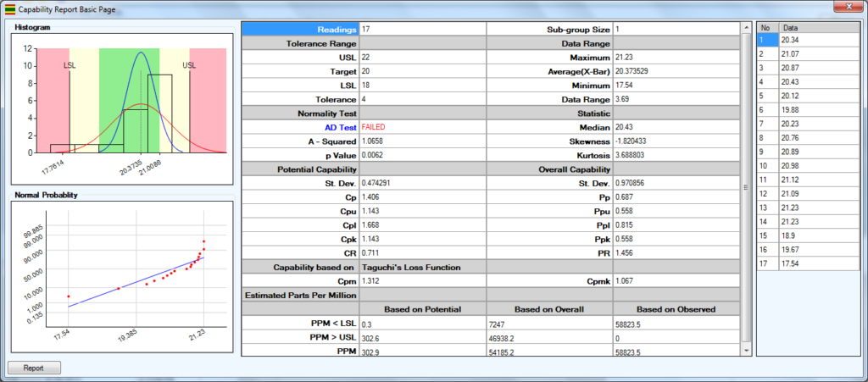Select data row 2 with 21.07
This screenshot has width=868, height=382.
[808, 53]
